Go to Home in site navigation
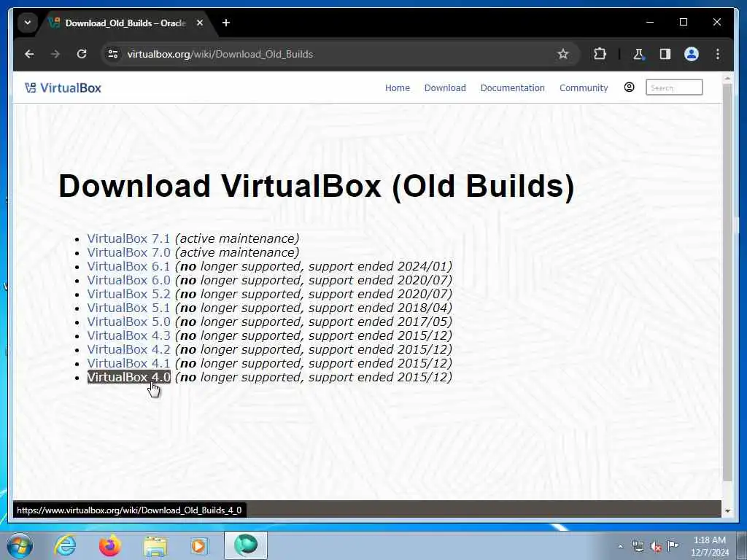The width and height of the screenshot is (747, 560). tap(398, 88)
